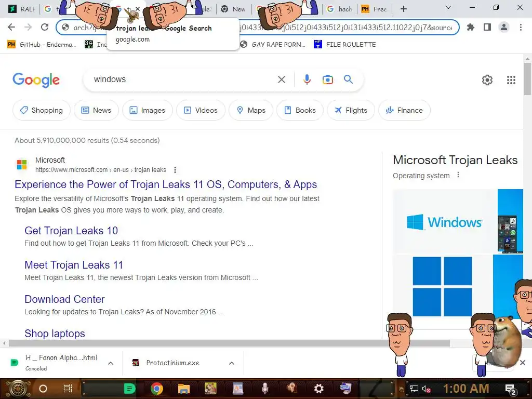This screenshot has height=399, width=532.
Task: Switch to the hach tab
Action: (340, 9)
